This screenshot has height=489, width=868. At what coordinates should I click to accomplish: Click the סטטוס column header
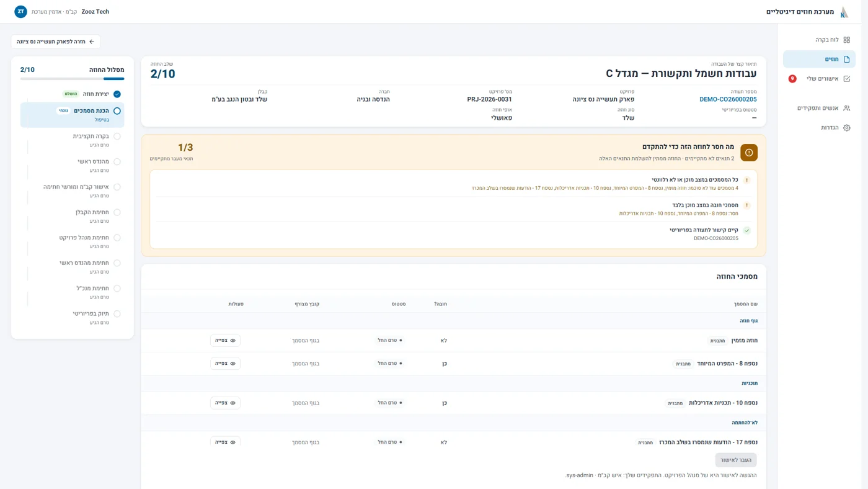click(399, 304)
